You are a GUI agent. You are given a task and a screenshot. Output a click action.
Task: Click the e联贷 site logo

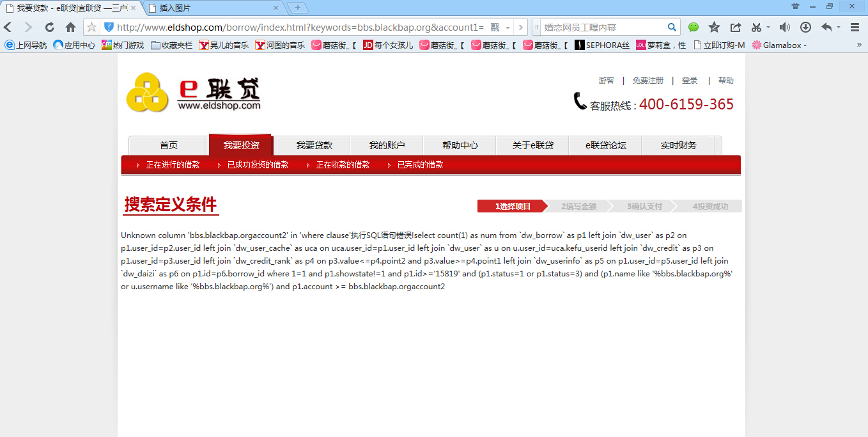194,92
